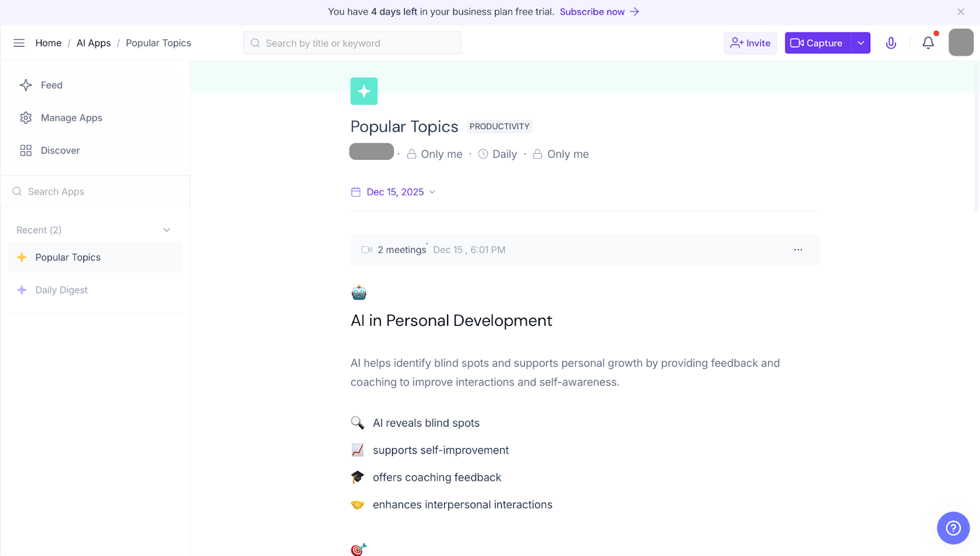Navigate to AI Apps breadcrumb
Screen dimensions: 980x556
click(x=94, y=43)
